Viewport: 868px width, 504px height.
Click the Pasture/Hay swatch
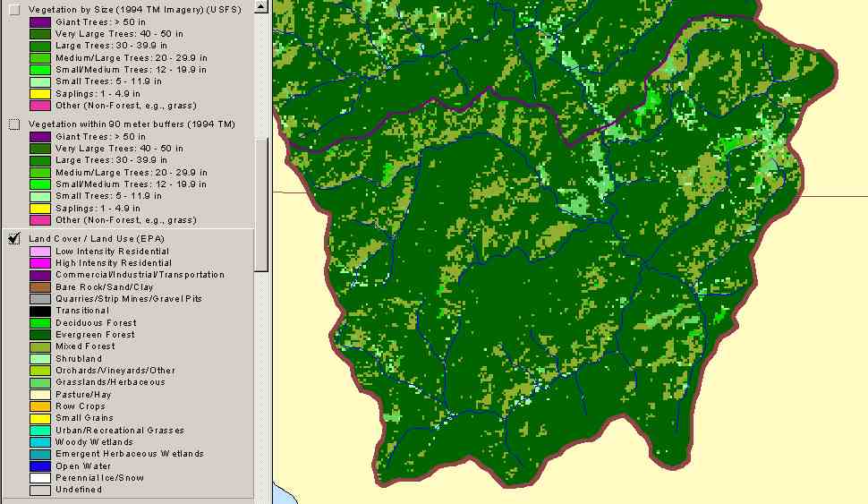40,395
